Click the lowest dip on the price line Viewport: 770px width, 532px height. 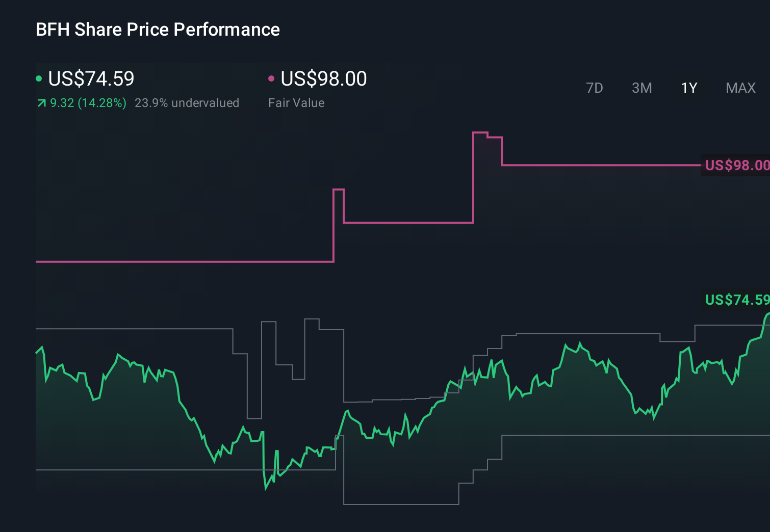[266, 491]
